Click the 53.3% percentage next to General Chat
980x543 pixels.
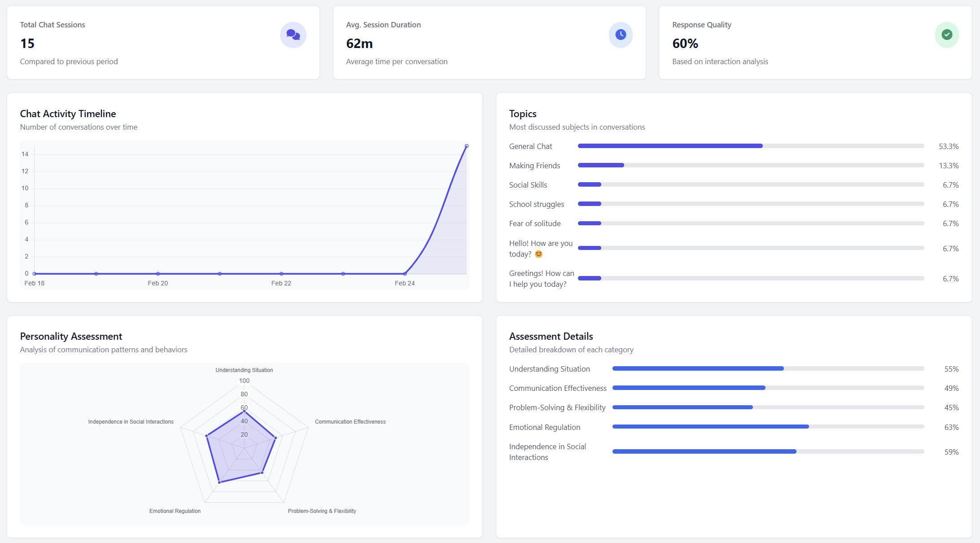click(949, 146)
